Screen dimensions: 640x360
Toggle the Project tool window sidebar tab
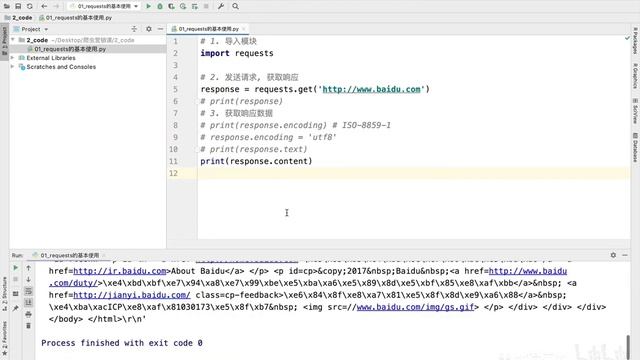click(x=4, y=41)
